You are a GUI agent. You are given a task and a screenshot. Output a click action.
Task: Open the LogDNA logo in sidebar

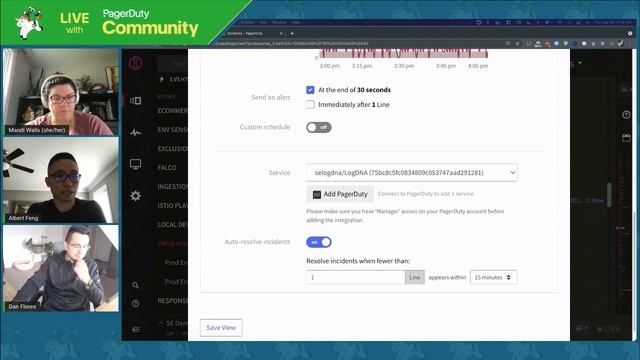[136, 63]
